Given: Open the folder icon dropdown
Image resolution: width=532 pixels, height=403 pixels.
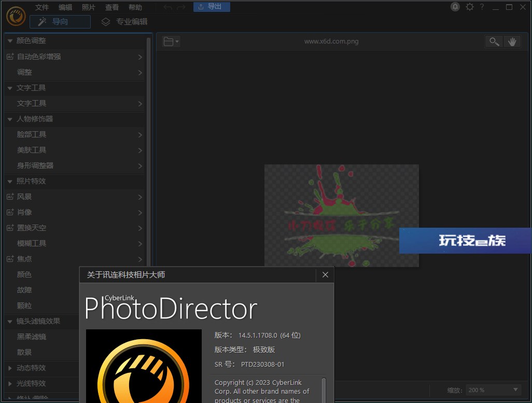Looking at the screenshot, I should click(x=171, y=42).
